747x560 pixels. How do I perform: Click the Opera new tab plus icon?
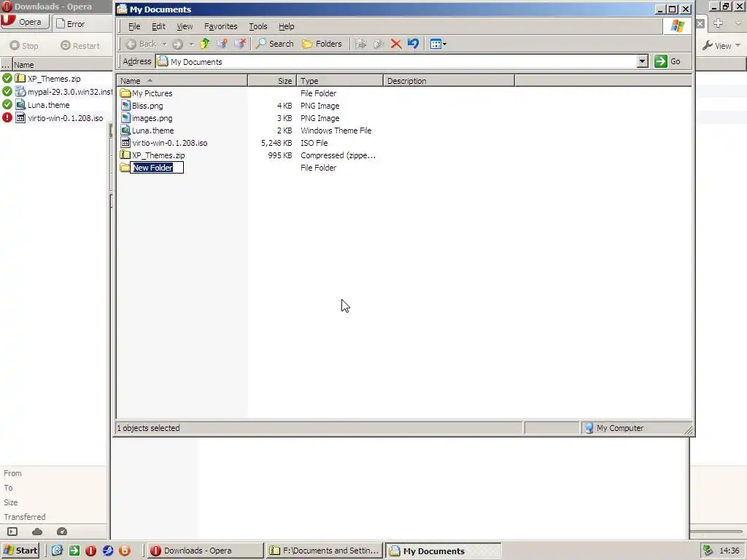point(719,23)
